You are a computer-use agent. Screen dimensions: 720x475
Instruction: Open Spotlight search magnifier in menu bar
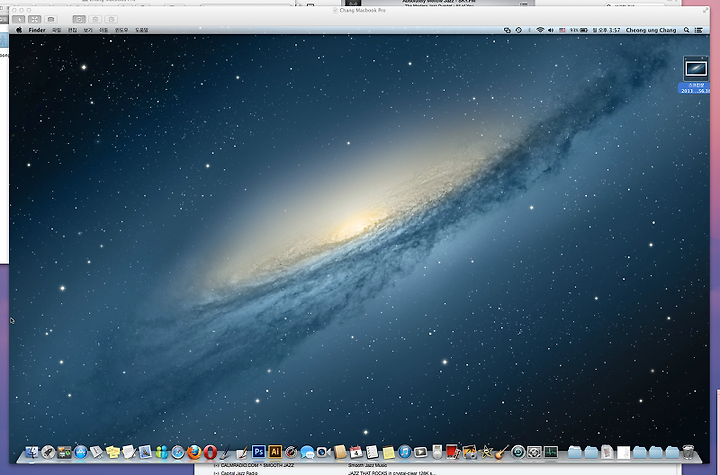click(x=686, y=30)
